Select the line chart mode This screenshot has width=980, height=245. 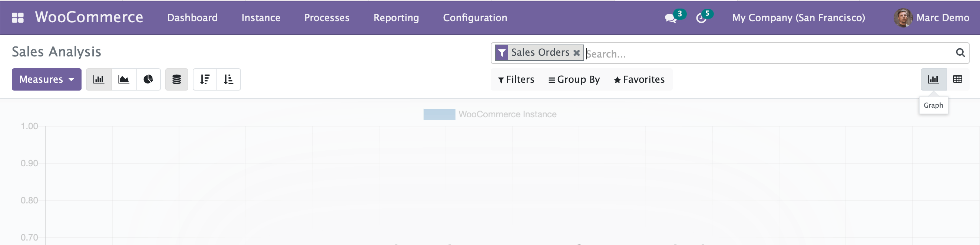[124, 79]
